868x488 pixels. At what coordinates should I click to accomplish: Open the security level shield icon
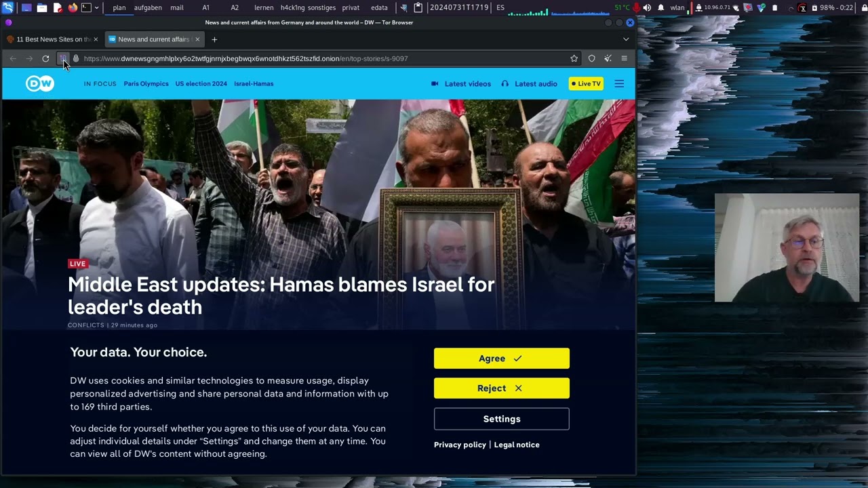pos(591,58)
